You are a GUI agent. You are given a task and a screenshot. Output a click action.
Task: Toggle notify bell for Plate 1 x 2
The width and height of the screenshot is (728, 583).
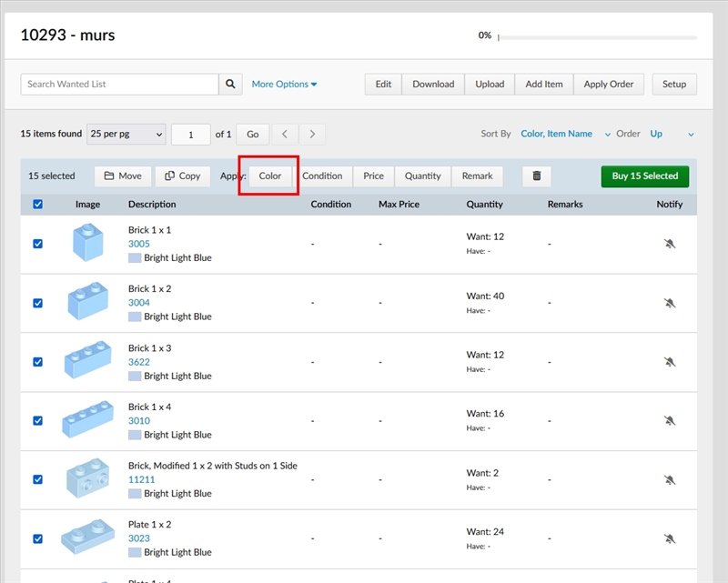click(x=670, y=538)
